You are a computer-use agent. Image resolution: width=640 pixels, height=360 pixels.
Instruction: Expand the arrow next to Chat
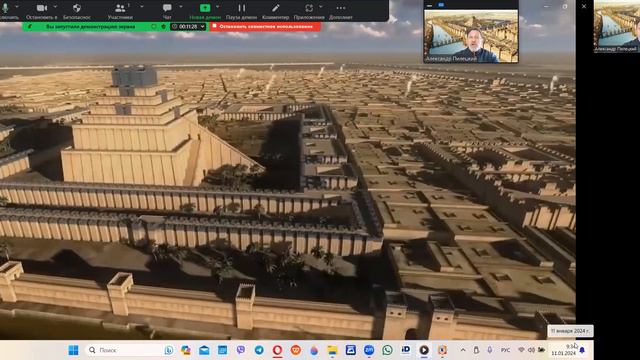pos(180,7)
